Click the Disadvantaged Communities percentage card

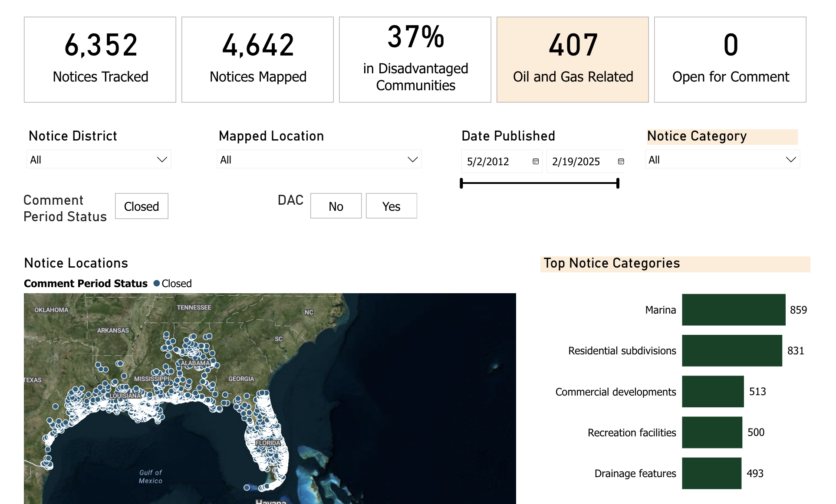(415, 60)
